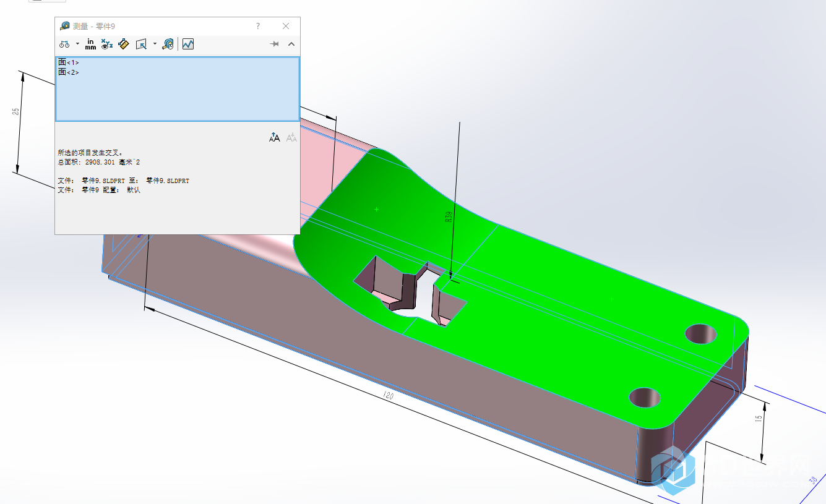Image resolution: width=826 pixels, height=504 pixels.
Task: Toggle show XYZ measurements icon
Action: click(x=107, y=44)
